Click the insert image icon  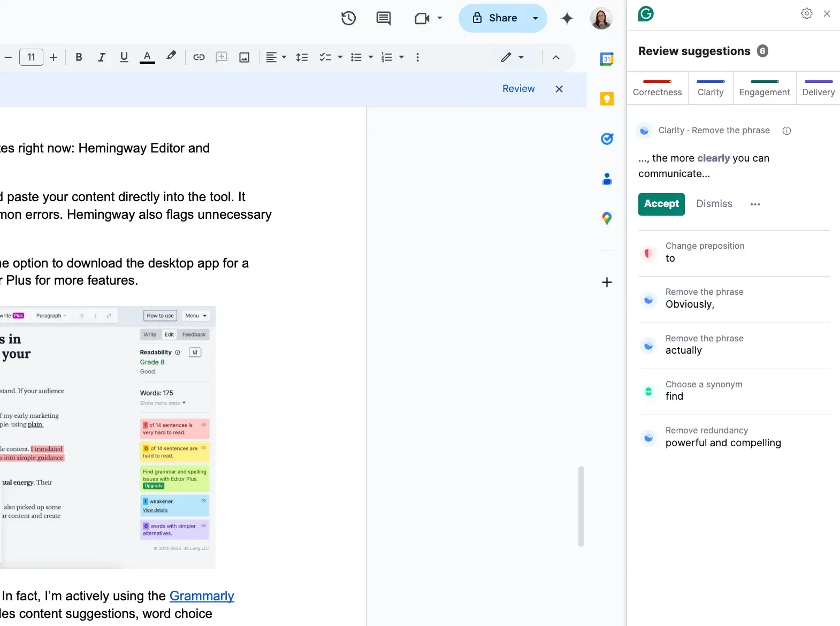pyautogui.click(x=244, y=57)
